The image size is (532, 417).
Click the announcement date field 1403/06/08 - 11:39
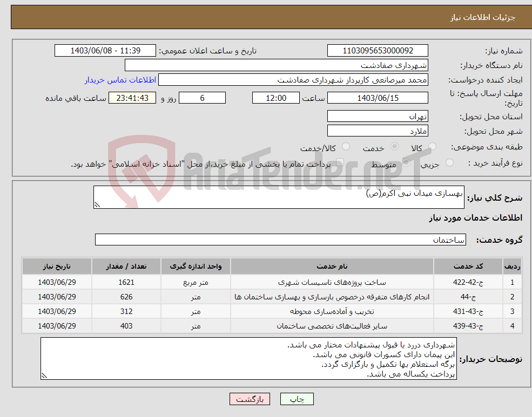[105, 51]
